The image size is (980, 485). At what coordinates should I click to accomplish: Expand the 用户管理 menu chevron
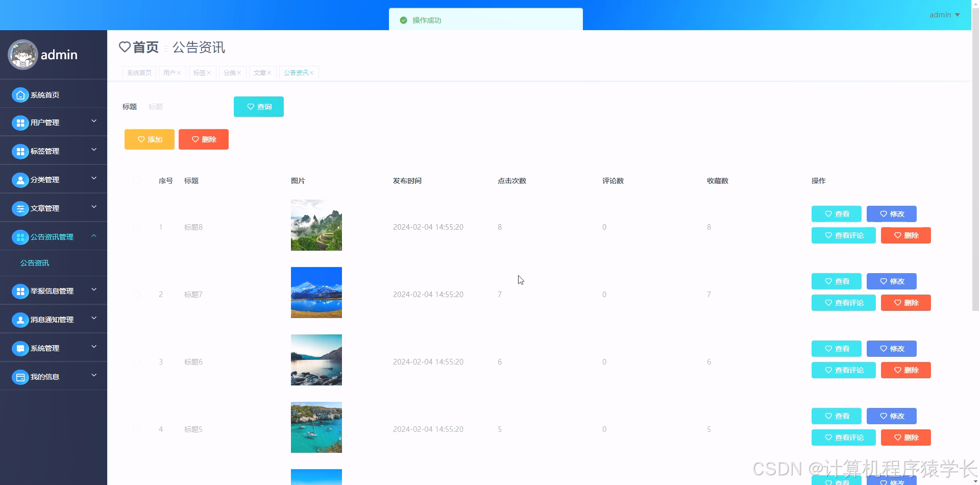[94, 121]
